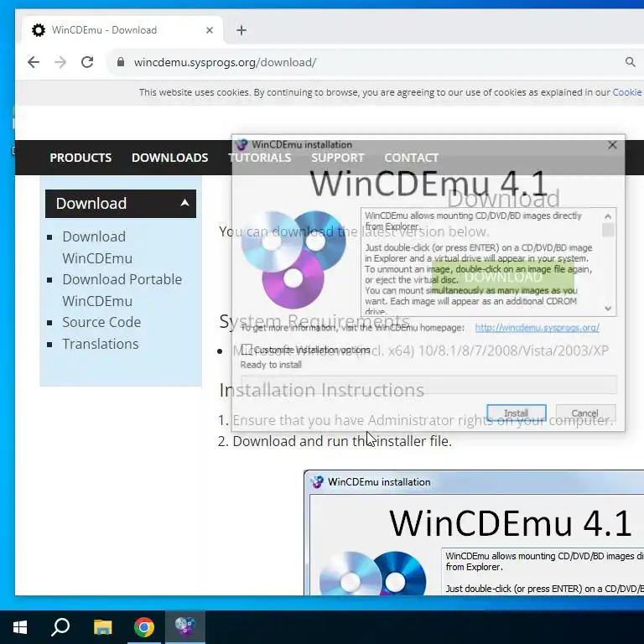
Task: Click the WinCDEmu installer taskbar icon
Action: (185, 627)
